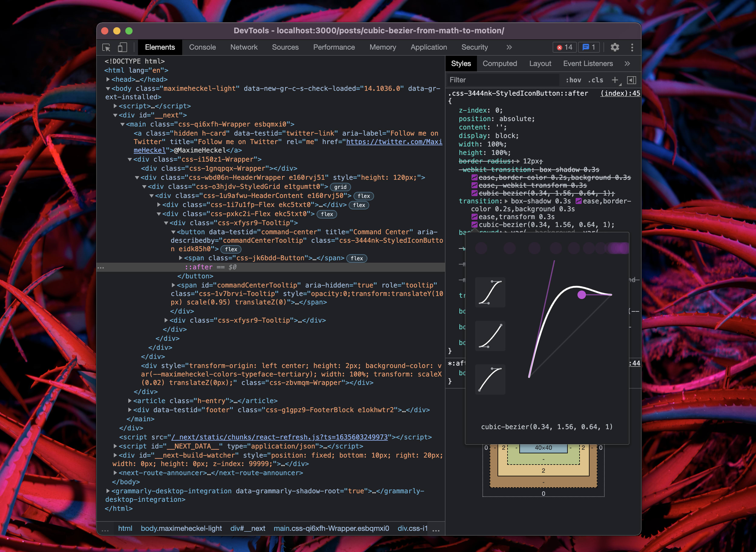Click the Elements panel tab
756x552 pixels.
pos(160,47)
